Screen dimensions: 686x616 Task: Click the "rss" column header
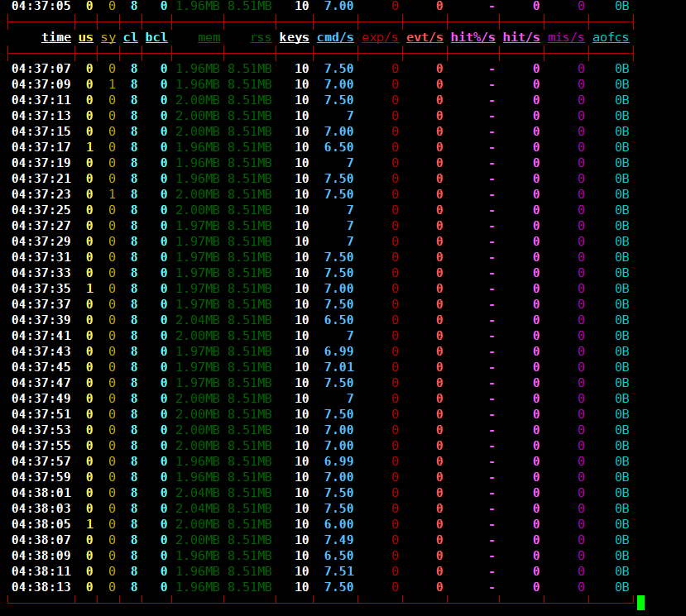coord(261,37)
